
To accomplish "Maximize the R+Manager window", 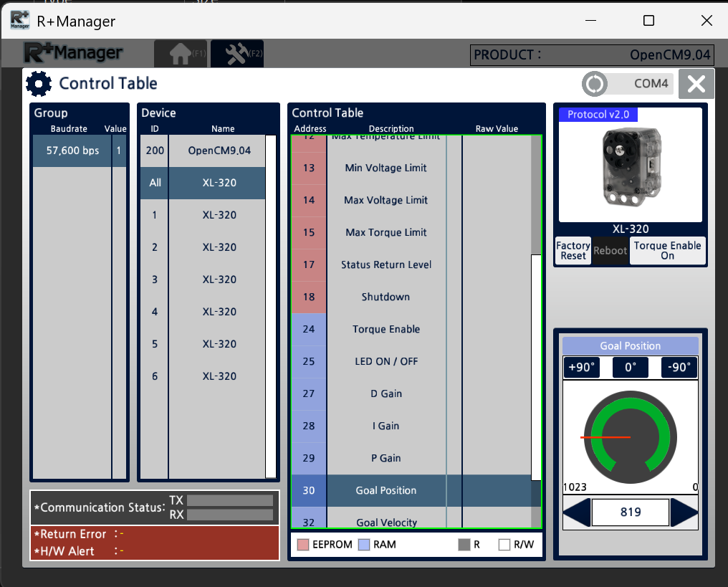I will coord(648,21).
